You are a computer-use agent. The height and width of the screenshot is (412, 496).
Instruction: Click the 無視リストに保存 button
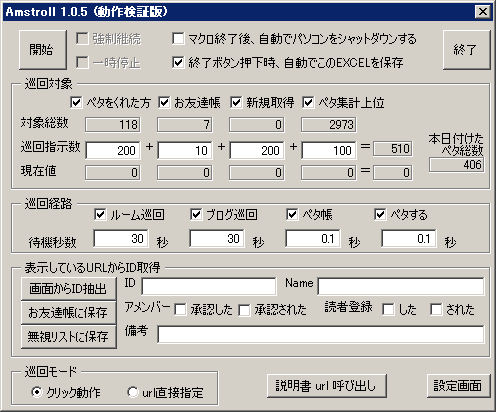click(69, 337)
